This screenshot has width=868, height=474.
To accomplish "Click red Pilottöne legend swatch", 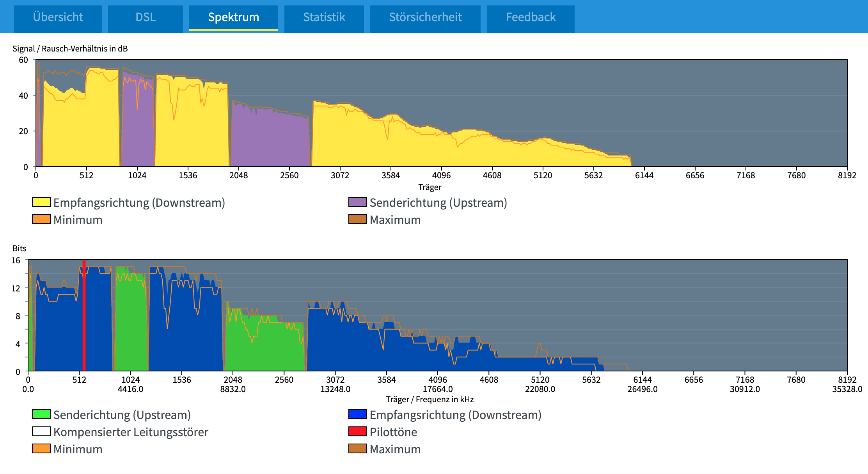I will [x=357, y=431].
